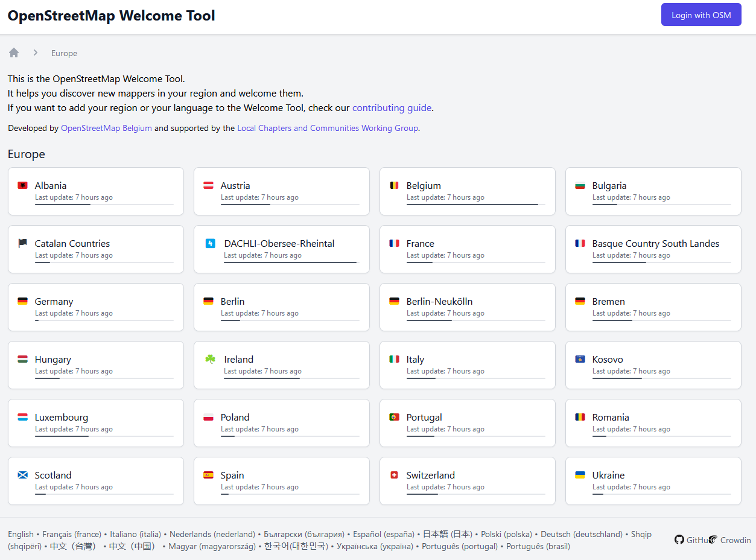This screenshot has width=756, height=560.
Task: Click the Albania flag icon
Action: (23, 185)
